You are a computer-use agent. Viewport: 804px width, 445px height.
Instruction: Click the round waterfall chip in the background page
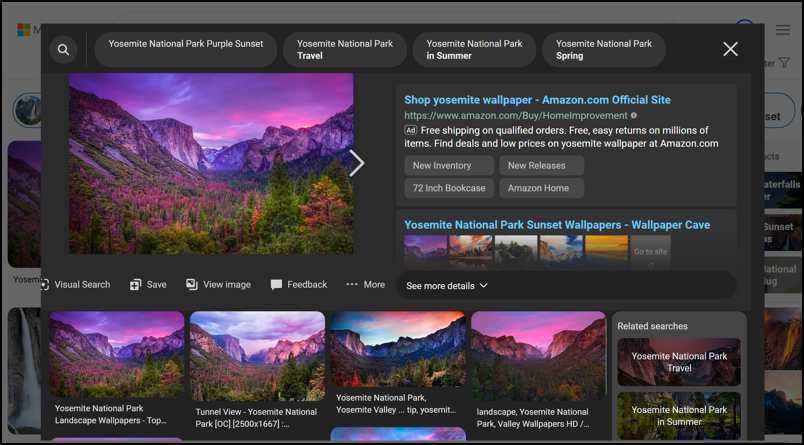click(28, 110)
